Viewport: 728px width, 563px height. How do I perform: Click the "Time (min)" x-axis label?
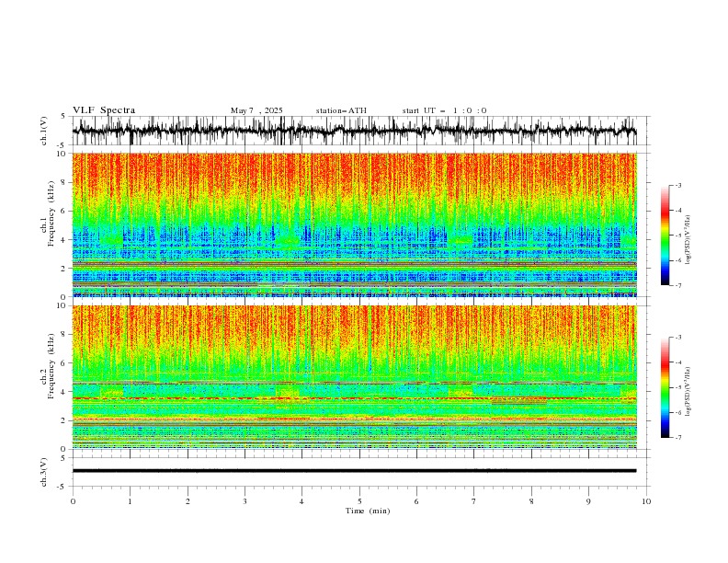tap(368, 511)
